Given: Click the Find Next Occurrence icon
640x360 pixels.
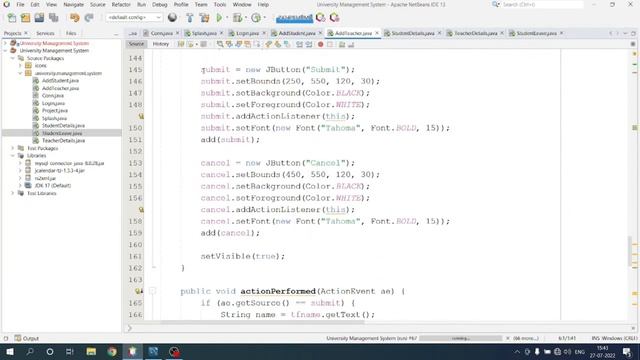Looking at the screenshot, I should tap(238, 44).
